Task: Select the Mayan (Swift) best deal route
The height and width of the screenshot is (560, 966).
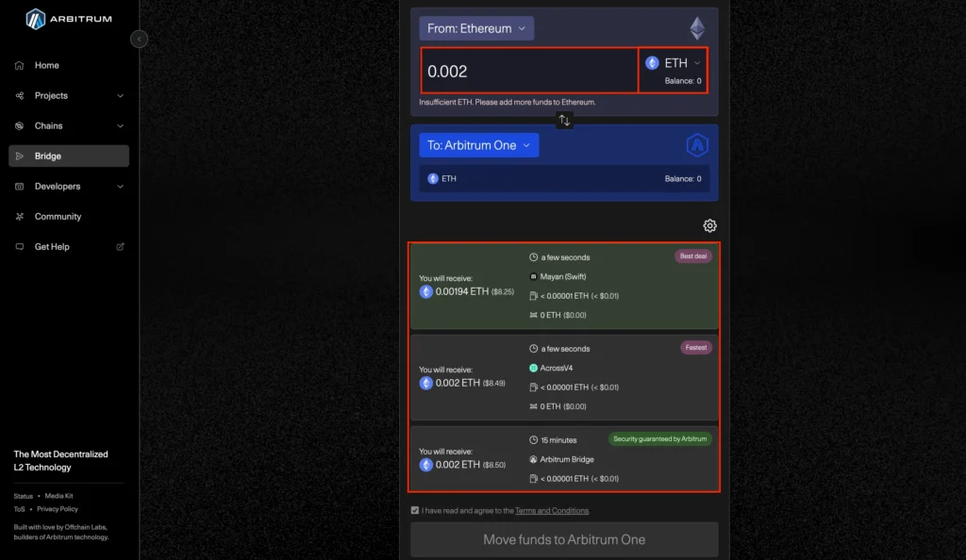Action: coord(564,287)
